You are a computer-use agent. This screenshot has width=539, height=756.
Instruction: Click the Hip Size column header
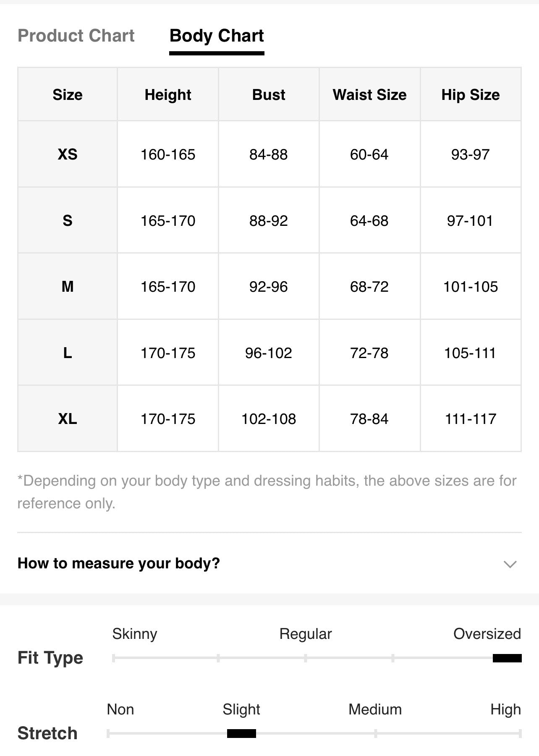tap(471, 94)
